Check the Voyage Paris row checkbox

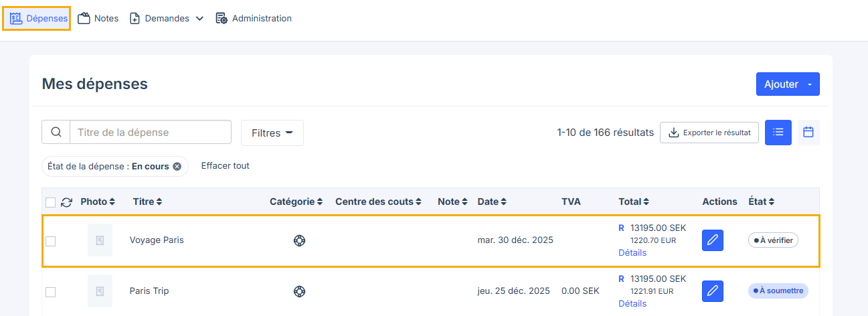pyautogui.click(x=51, y=241)
